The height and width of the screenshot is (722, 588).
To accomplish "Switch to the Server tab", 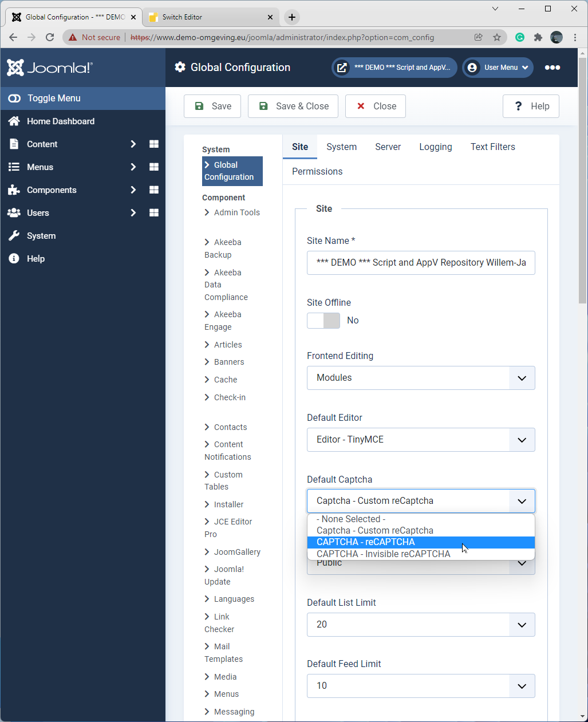I will (388, 147).
